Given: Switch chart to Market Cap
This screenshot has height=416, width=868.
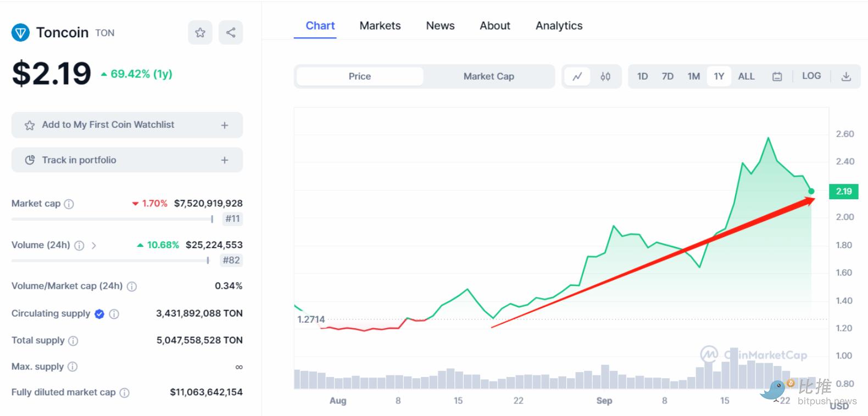Looking at the screenshot, I should 489,77.
